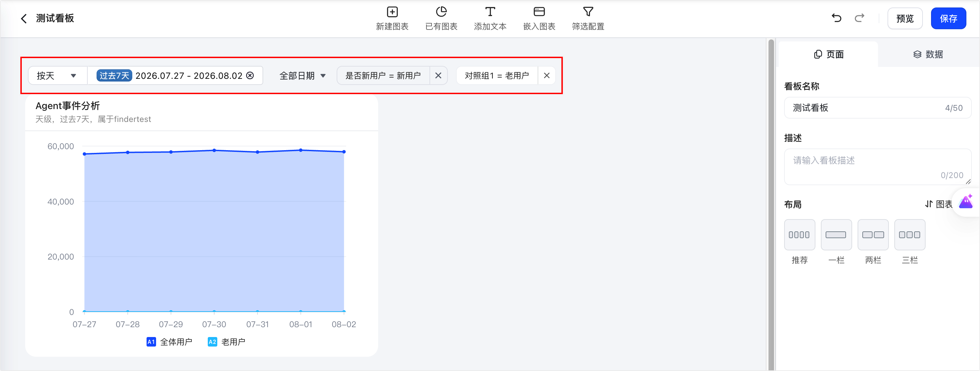Edit the 是否新用户 = 新用户 filter chip
This screenshot has height=371, width=980.
coord(383,75)
